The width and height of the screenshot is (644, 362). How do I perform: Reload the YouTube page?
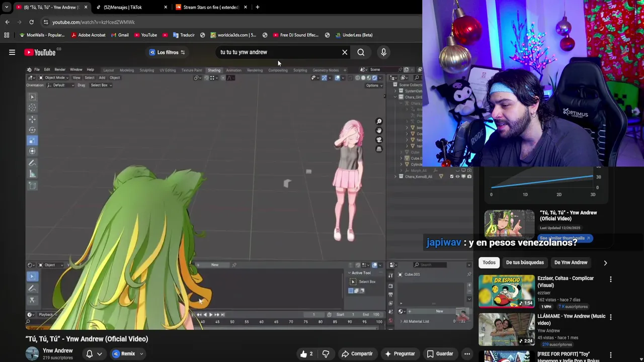pos(31,22)
